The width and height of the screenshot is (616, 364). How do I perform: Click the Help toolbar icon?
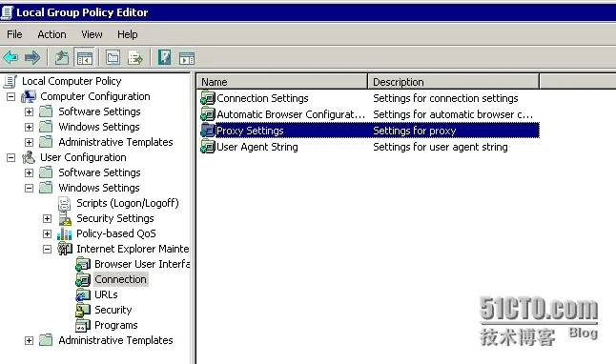coord(165,58)
